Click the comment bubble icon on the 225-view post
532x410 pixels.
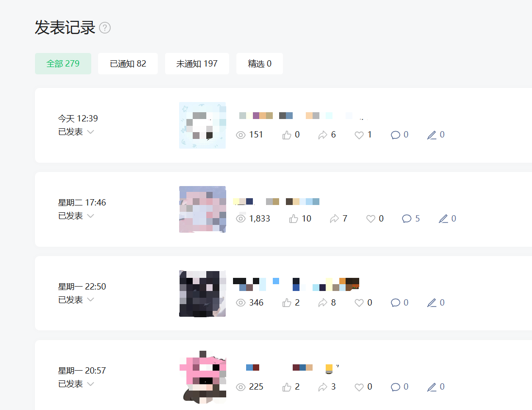(395, 387)
